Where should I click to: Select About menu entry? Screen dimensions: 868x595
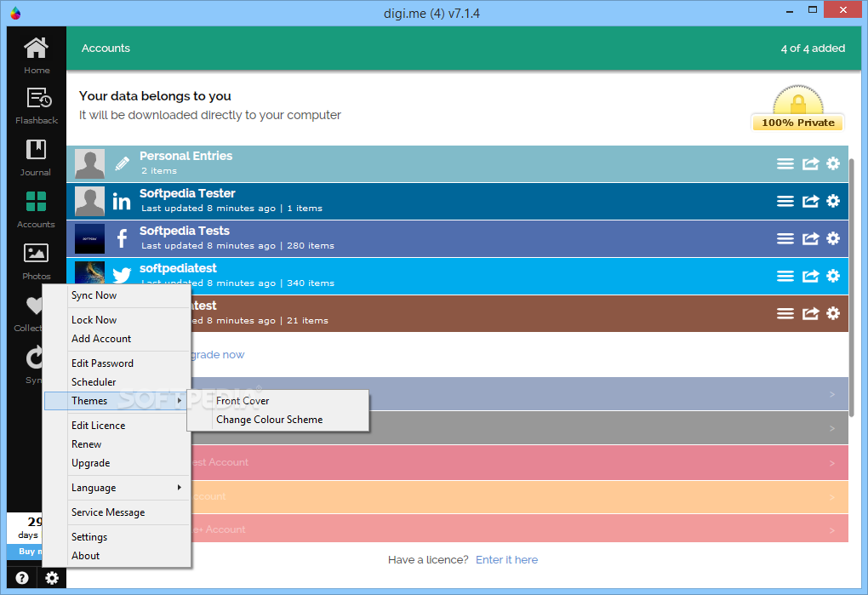pyautogui.click(x=85, y=556)
